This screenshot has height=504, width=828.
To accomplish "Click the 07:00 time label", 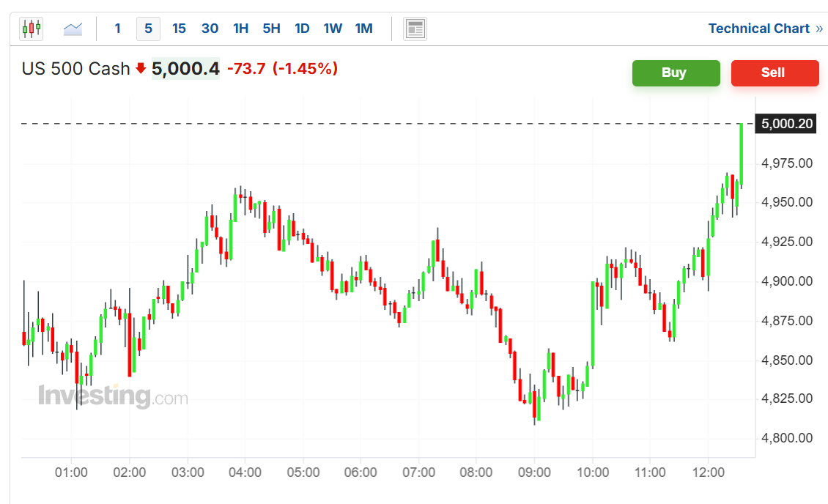I will pyautogui.click(x=418, y=472).
